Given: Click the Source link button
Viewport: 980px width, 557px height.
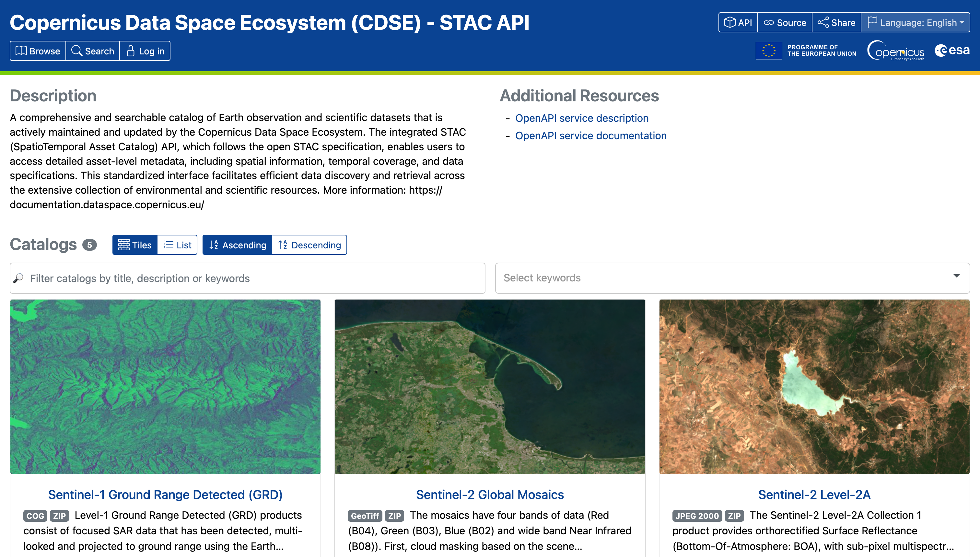Looking at the screenshot, I should coord(785,23).
